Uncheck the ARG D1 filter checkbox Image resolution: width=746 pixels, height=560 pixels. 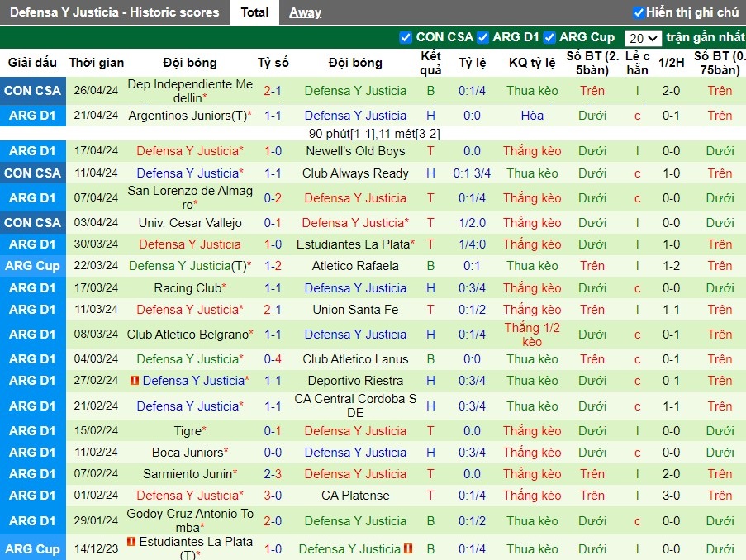coord(482,37)
